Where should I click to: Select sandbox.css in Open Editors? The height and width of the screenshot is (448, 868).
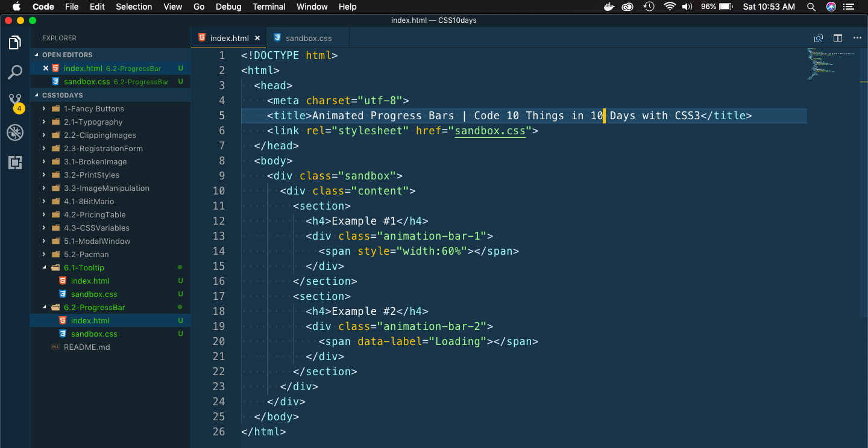(x=110, y=81)
